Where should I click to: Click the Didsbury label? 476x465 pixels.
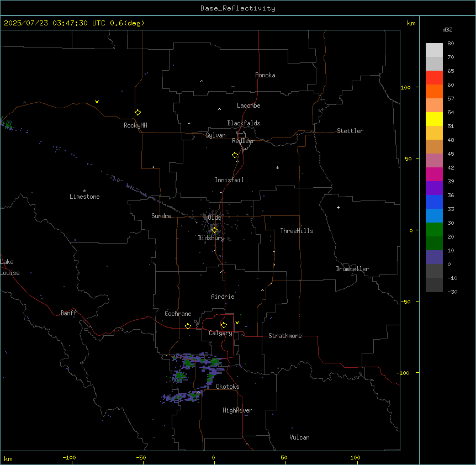[x=211, y=238]
